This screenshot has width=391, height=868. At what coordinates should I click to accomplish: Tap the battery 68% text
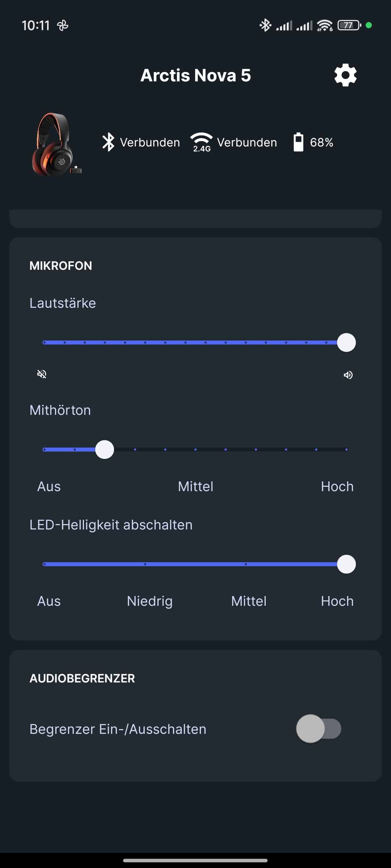pyautogui.click(x=321, y=142)
